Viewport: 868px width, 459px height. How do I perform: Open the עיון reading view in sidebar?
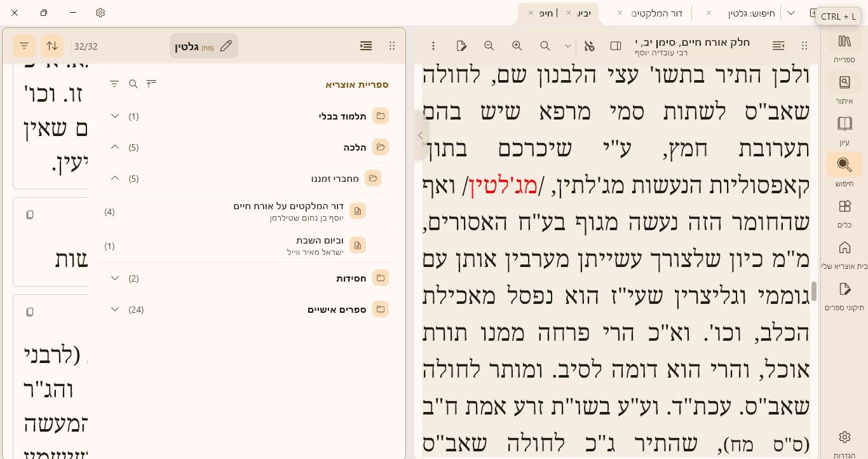click(844, 130)
